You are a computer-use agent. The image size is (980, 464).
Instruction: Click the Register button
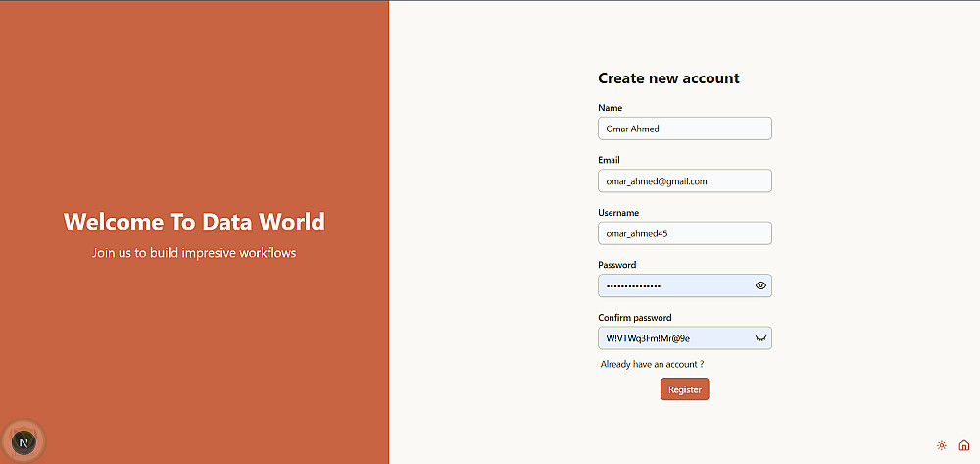point(684,389)
